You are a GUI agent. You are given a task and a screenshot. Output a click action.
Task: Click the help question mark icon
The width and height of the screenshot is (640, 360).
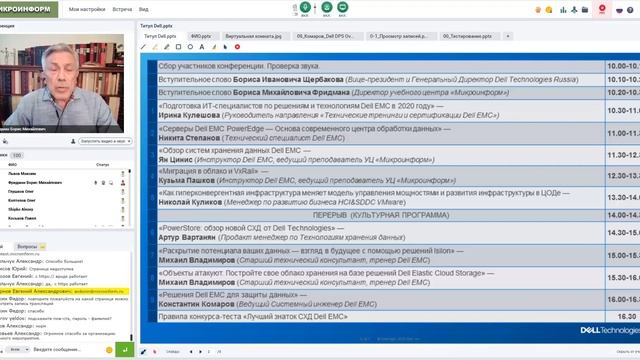[630, 10]
